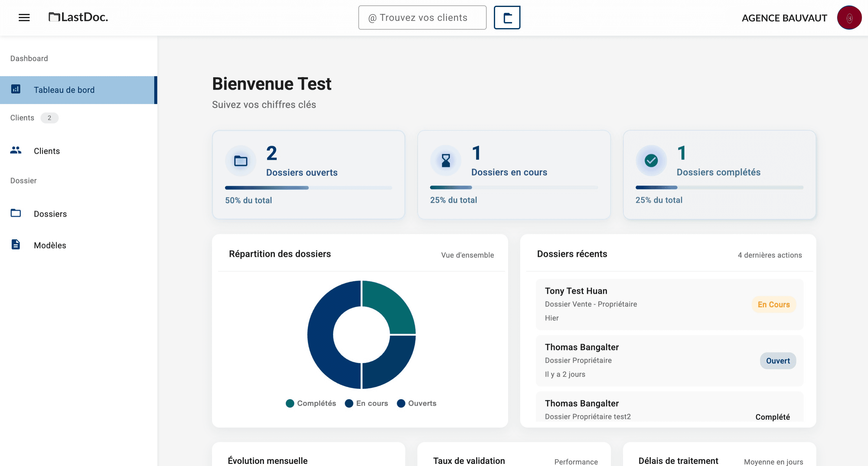Click the Tableau de bord chart icon
Viewport: 868px width, 466px height.
point(15,89)
